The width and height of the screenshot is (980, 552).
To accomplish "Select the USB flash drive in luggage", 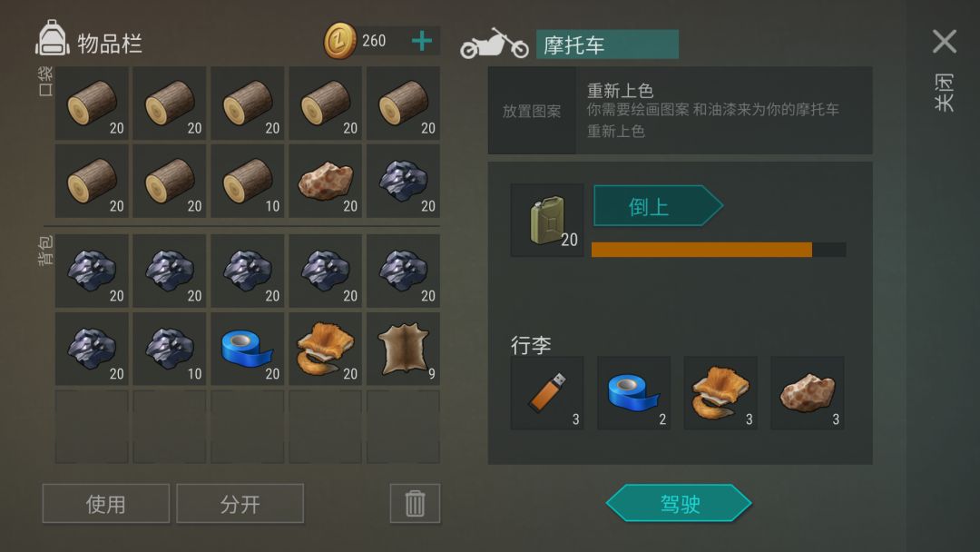I will (x=547, y=393).
